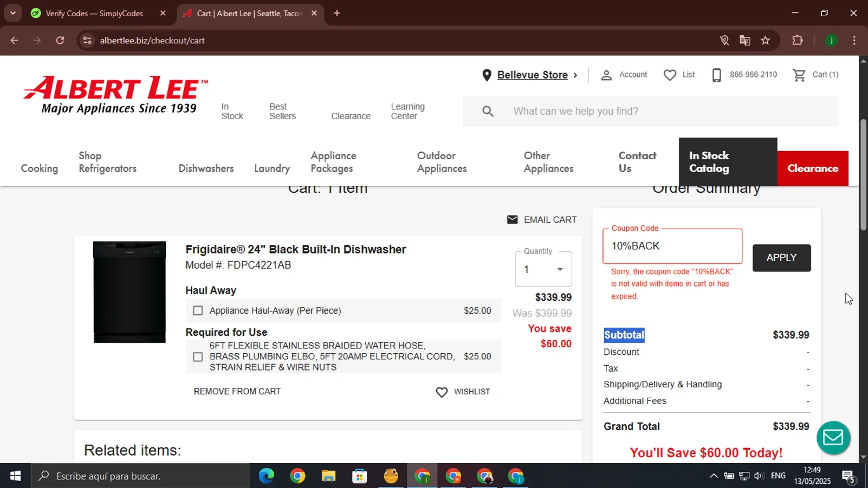Expand the Bellevue Store chevron
Screen dimensions: 868x488
[x=575, y=75]
